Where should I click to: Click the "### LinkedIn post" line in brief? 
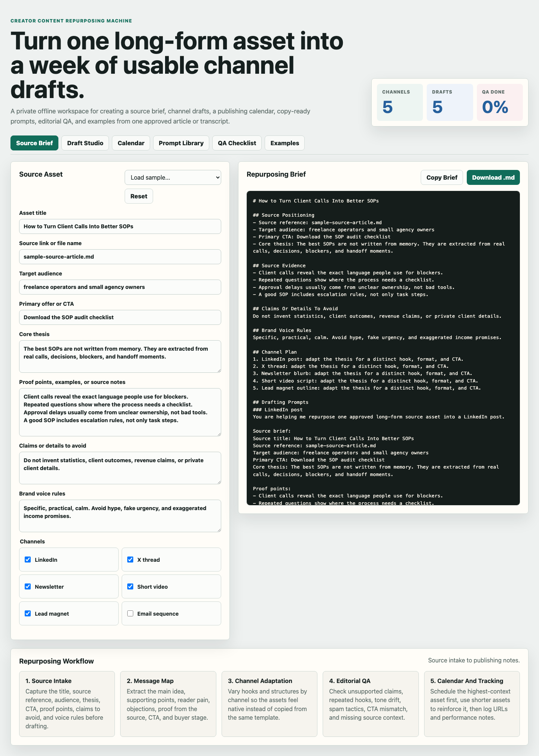pos(278,409)
